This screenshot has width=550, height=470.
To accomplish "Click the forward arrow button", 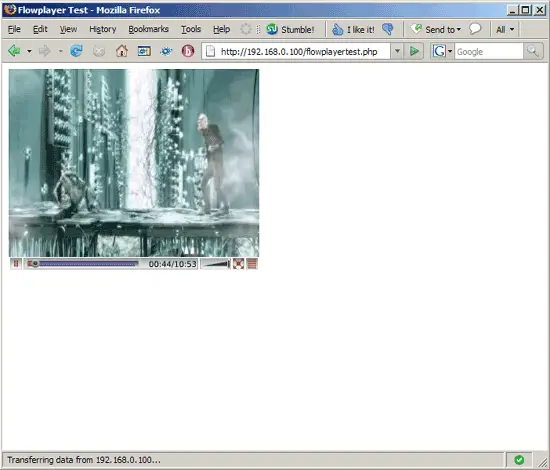I will click(45, 51).
